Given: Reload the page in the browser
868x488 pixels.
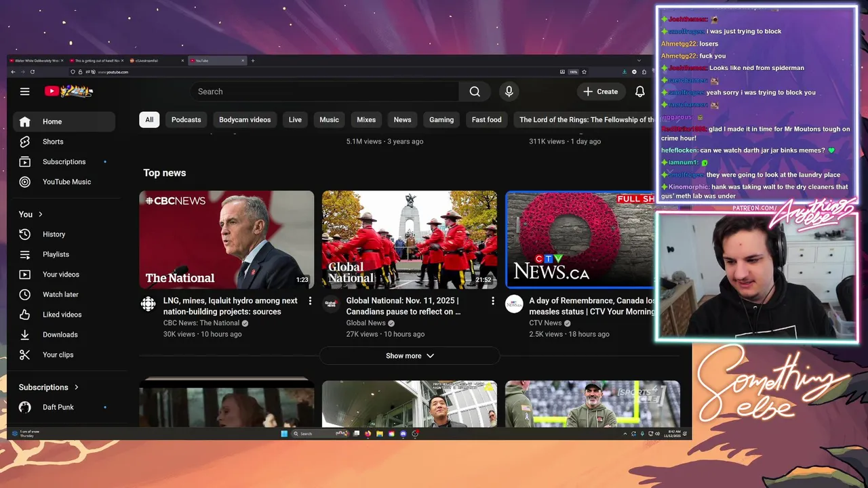Looking at the screenshot, I should coord(32,72).
